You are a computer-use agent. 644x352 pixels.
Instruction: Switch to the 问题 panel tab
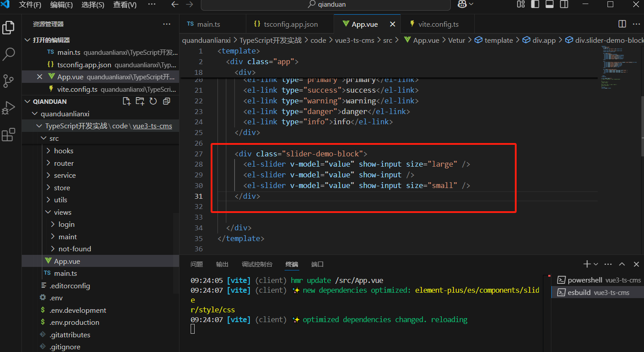tap(197, 264)
